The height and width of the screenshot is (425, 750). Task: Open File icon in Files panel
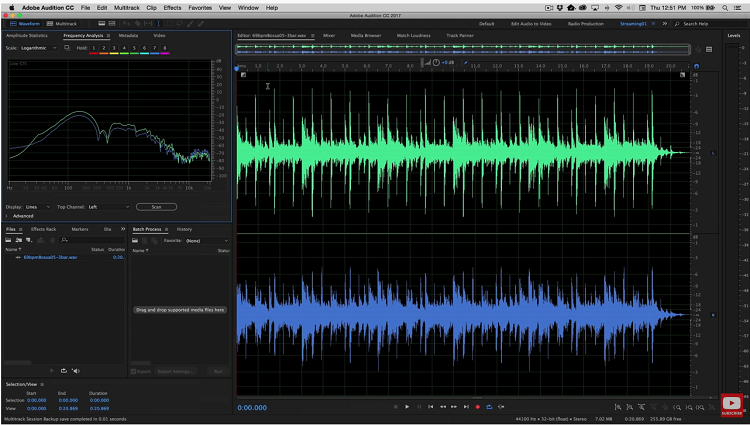click(x=8, y=240)
